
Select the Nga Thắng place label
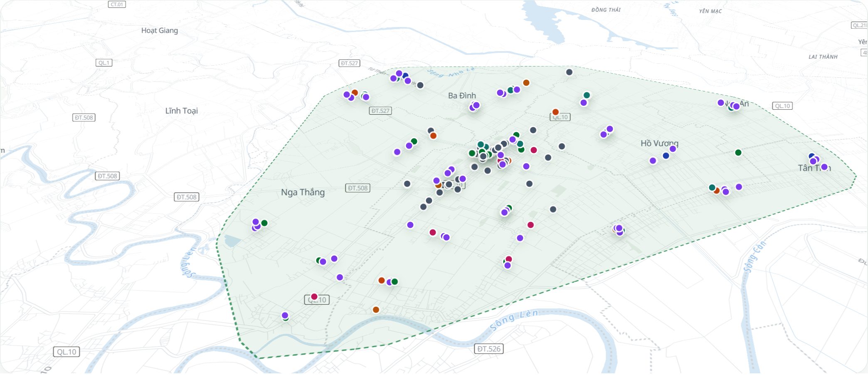(303, 192)
